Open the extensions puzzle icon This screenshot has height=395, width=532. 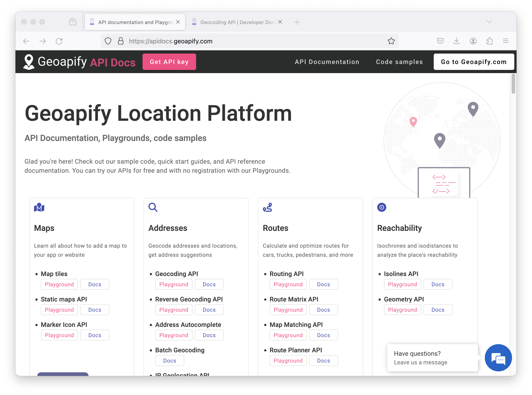tap(489, 41)
